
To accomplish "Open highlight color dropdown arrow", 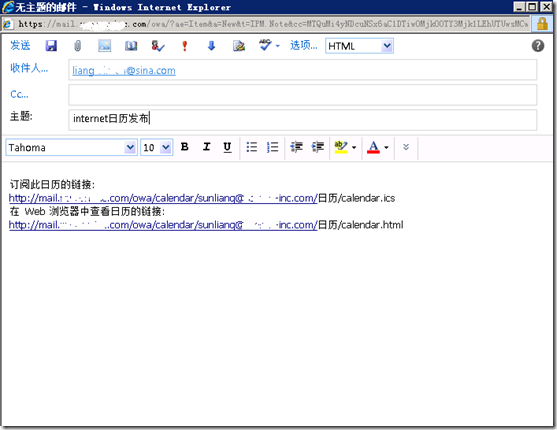I will pos(354,147).
